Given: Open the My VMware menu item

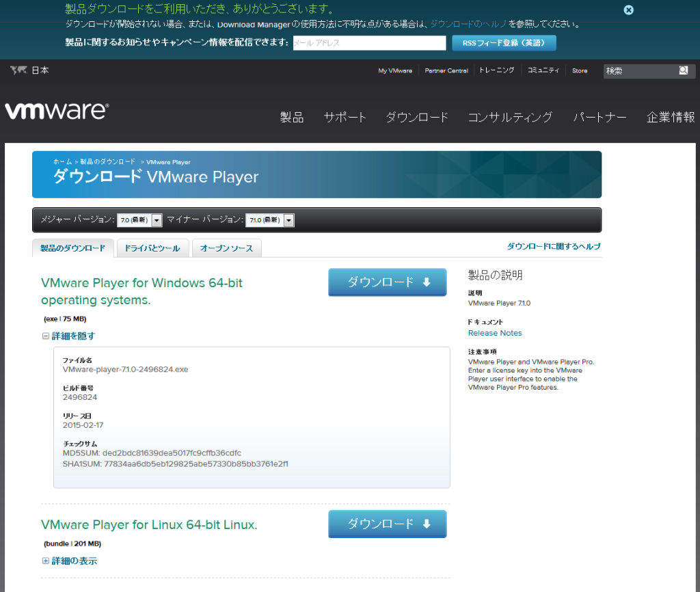Looking at the screenshot, I should point(395,70).
